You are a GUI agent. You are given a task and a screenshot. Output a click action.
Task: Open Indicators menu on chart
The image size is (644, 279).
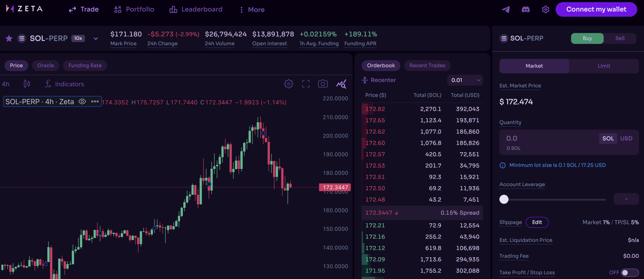coord(64,84)
